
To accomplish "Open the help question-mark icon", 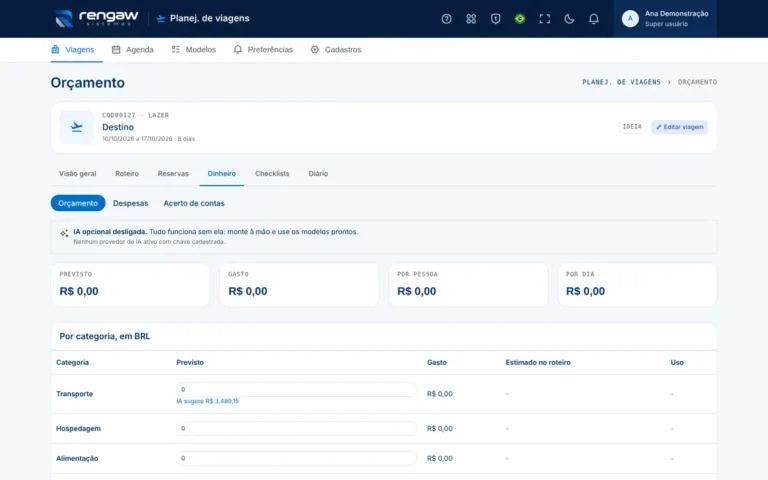I will point(446,19).
